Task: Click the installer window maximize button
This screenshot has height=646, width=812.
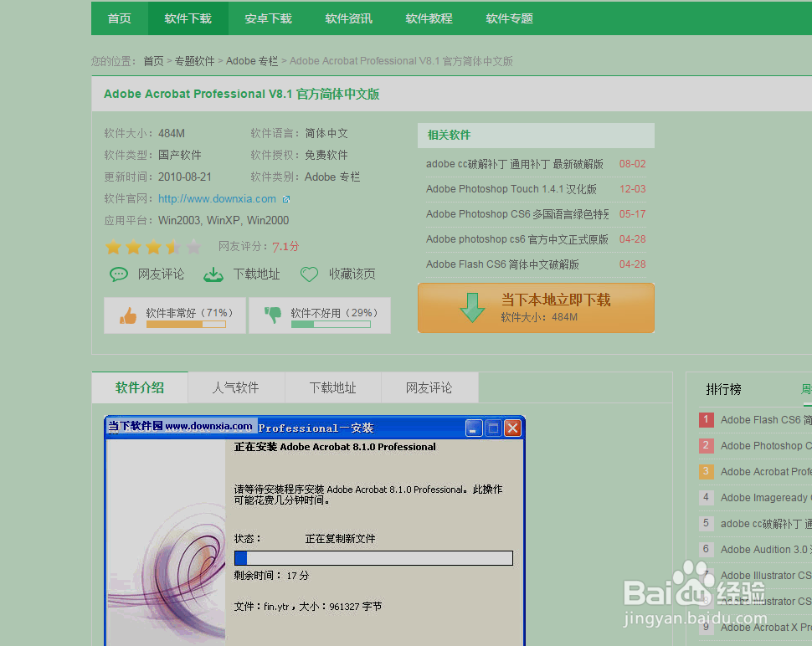Action: pyautogui.click(x=494, y=428)
